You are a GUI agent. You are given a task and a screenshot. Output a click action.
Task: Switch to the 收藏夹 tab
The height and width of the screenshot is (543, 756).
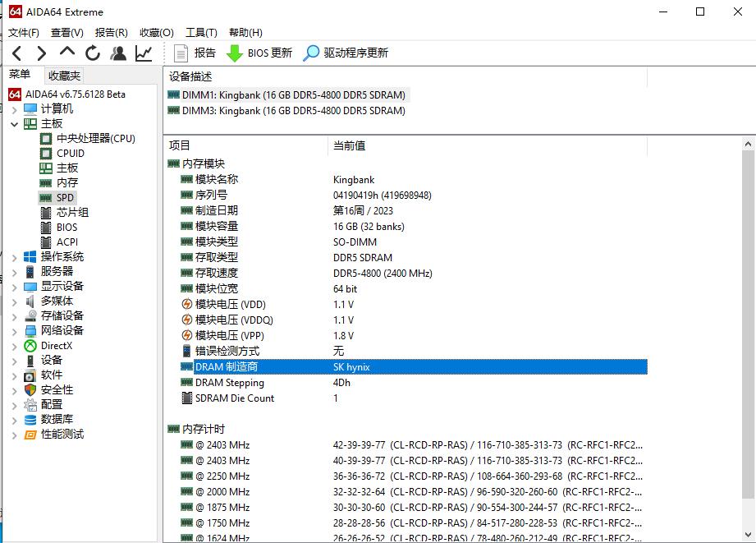[63, 75]
